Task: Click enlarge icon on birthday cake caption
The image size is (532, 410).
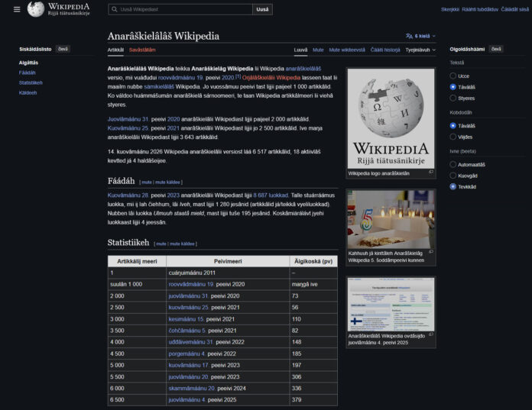Action: (x=431, y=250)
